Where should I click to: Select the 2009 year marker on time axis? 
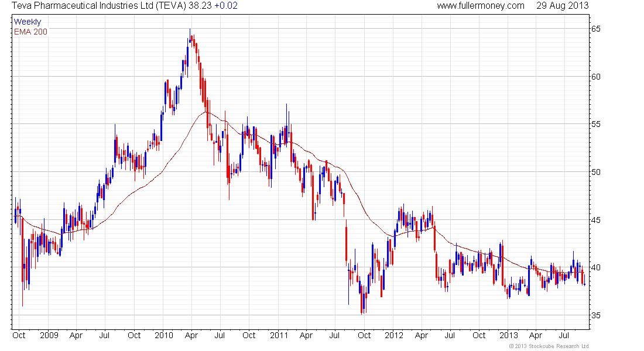(x=49, y=335)
